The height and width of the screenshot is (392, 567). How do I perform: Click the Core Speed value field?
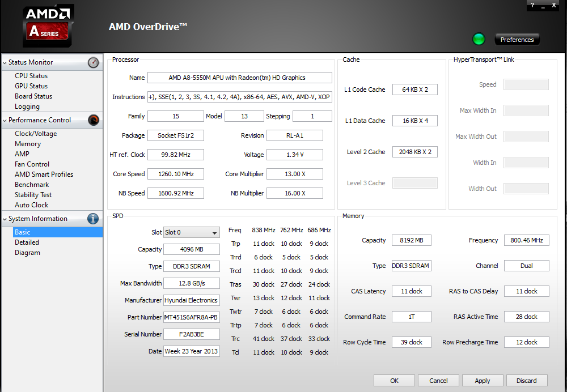[176, 174]
